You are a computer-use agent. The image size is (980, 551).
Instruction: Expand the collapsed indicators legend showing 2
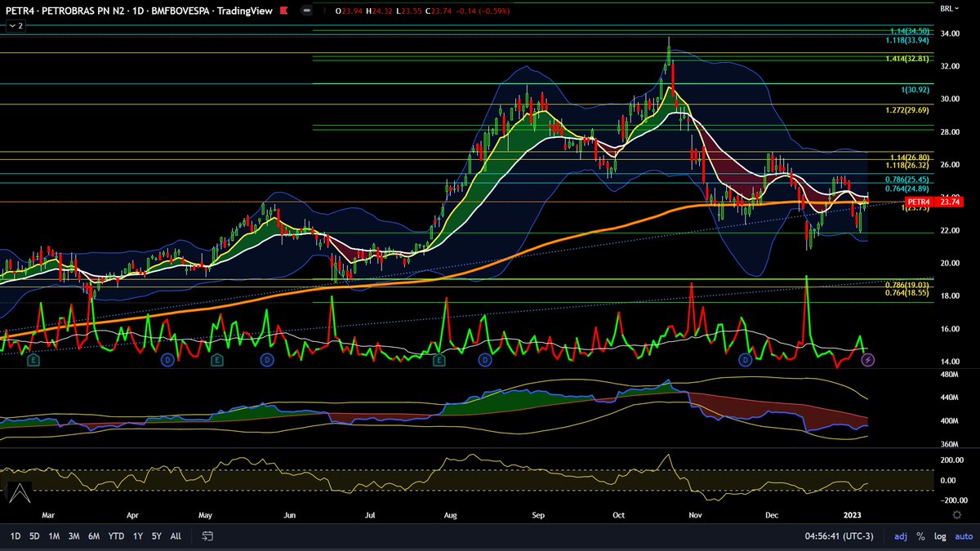pos(16,26)
